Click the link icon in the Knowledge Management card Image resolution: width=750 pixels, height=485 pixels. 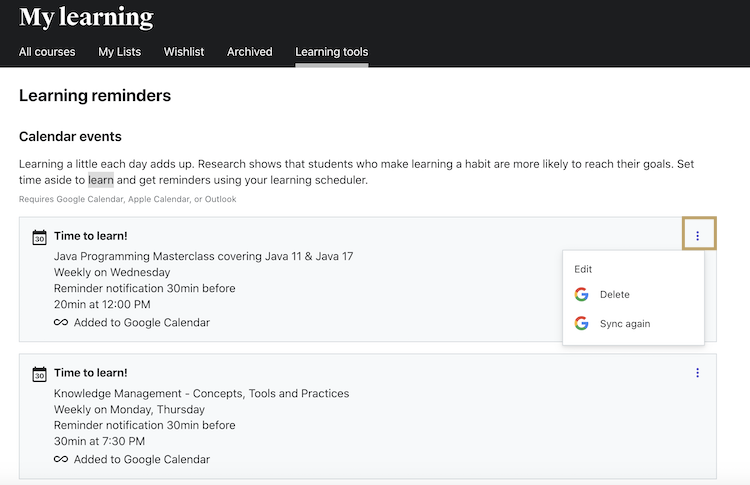pyautogui.click(x=61, y=460)
